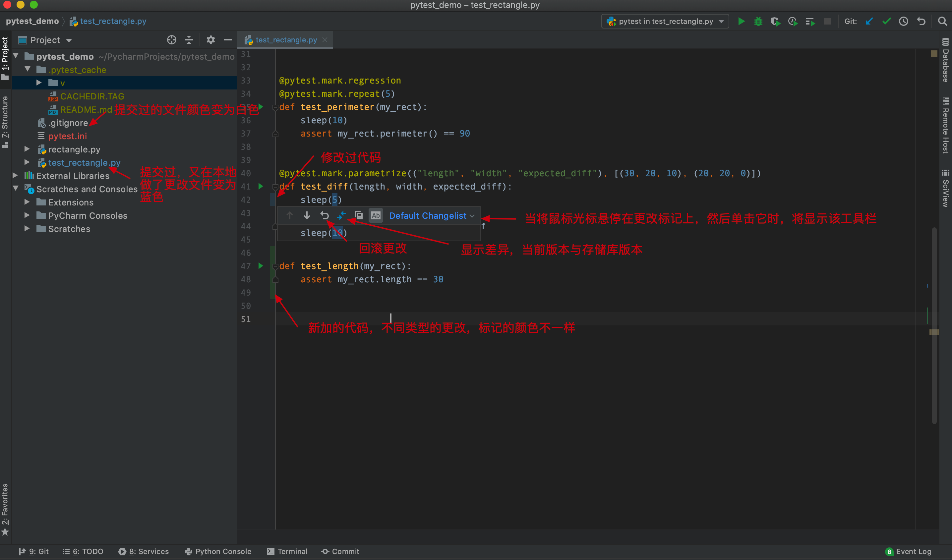Click the Stop run square icon
Screen dimensions: 952x560
tap(827, 21)
